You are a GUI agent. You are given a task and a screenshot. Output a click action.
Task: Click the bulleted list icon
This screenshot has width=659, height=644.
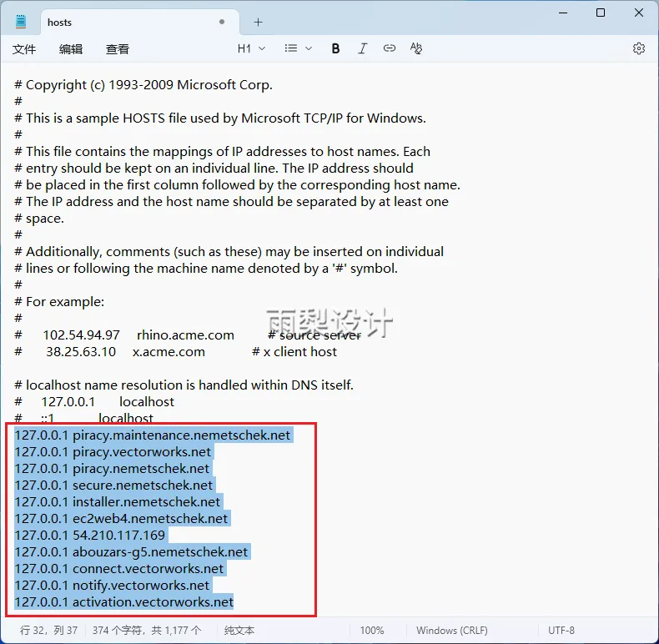291,48
